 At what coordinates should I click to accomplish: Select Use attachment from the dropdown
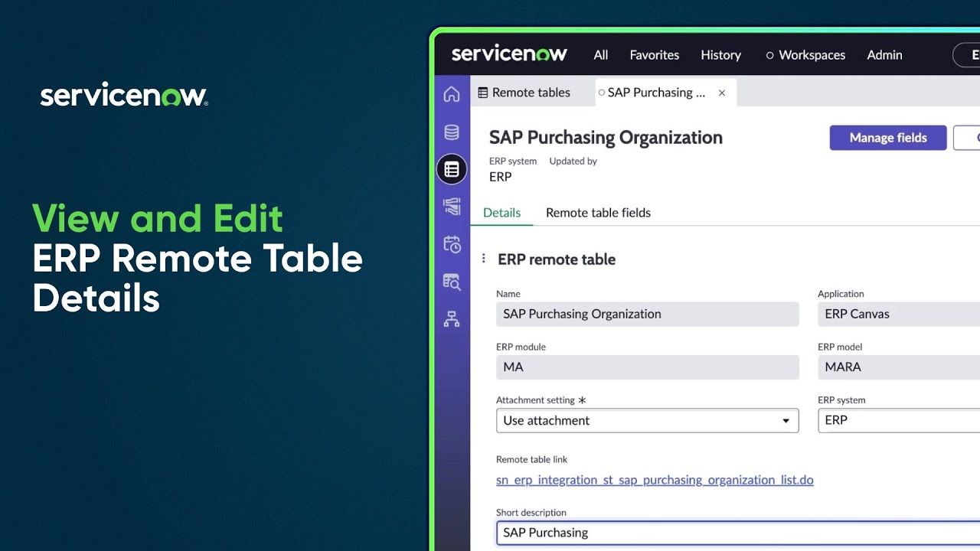point(545,420)
